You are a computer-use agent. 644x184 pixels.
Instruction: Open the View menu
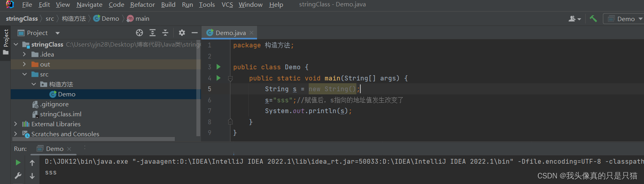coord(63,4)
